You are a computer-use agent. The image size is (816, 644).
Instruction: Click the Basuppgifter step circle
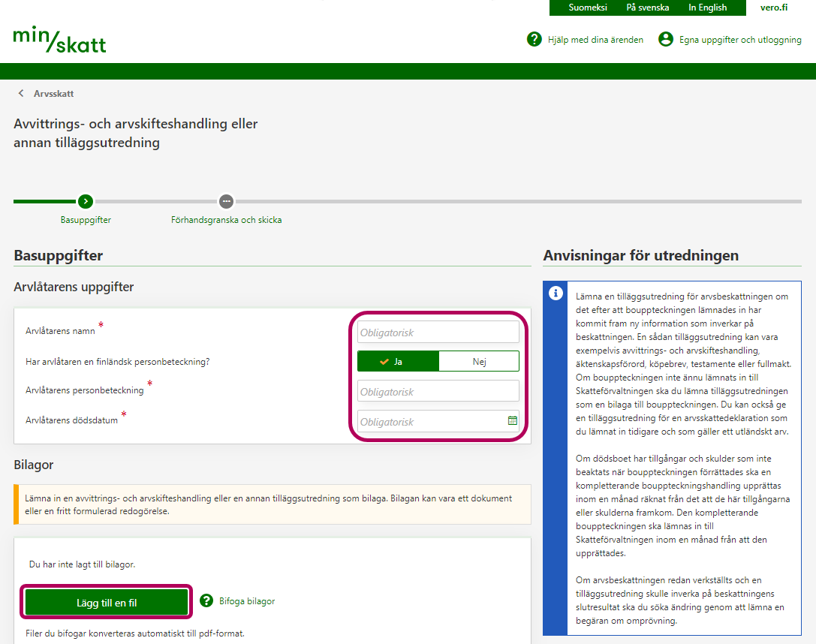coord(86,201)
